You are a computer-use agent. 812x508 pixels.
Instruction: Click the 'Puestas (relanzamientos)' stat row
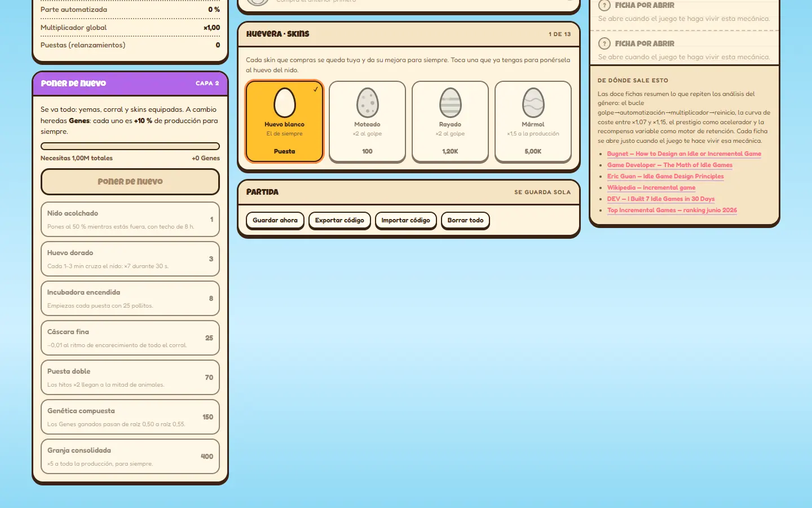(x=130, y=45)
